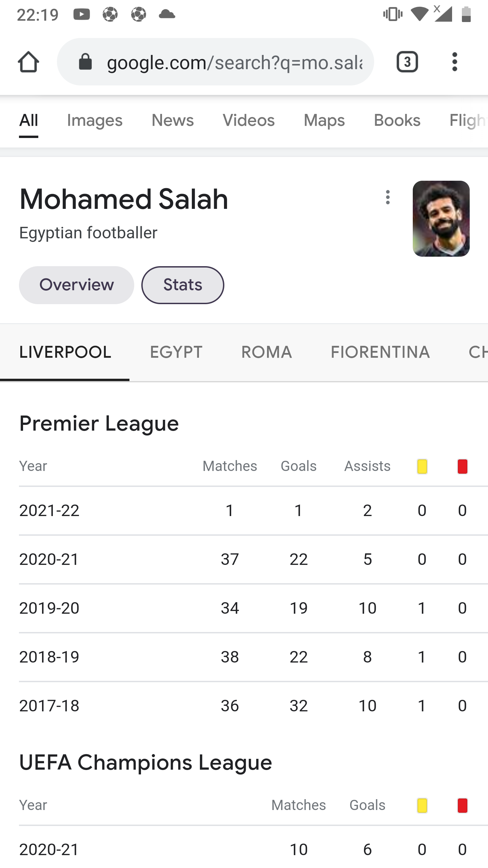Image resolution: width=488 pixels, height=868 pixels.
Task: Switch to the Overview chip
Action: pos(77,285)
